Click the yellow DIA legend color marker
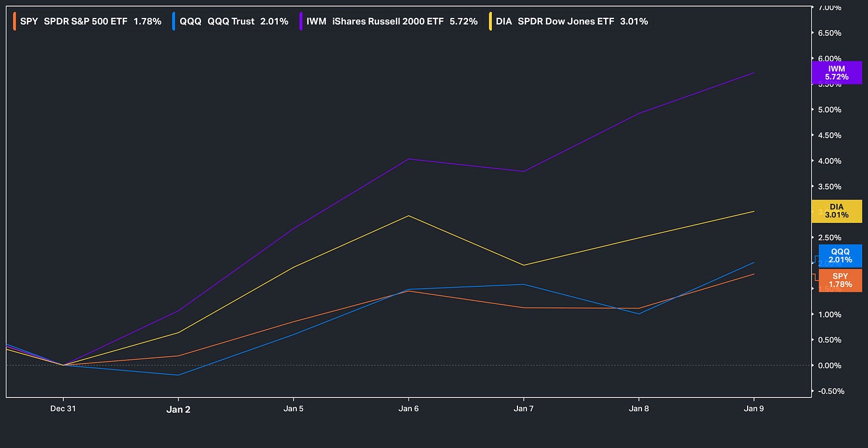Image resolution: width=868 pixels, height=448 pixels. coord(491,21)
